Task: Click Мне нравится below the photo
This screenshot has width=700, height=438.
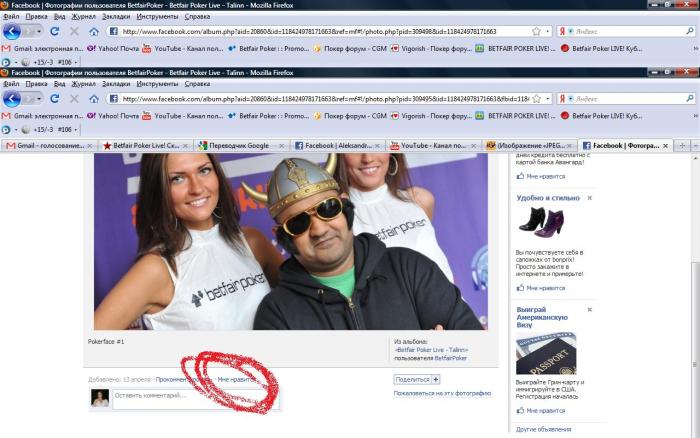Action: (237, 380)
